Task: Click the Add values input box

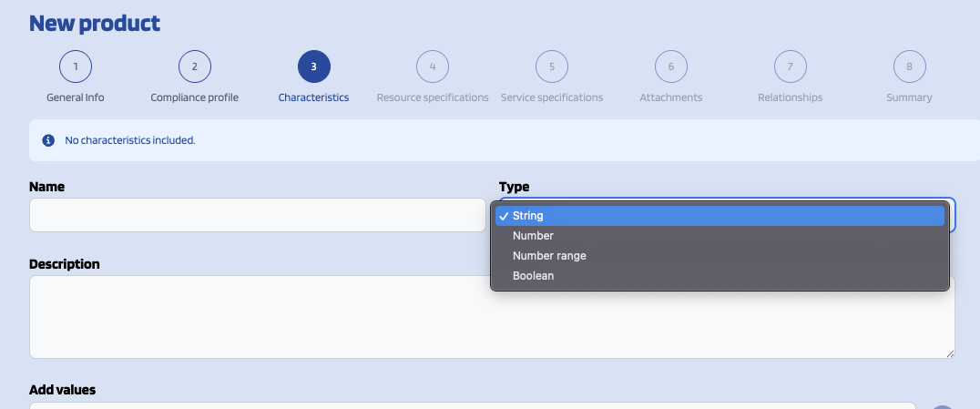Action: pos(472,405)
